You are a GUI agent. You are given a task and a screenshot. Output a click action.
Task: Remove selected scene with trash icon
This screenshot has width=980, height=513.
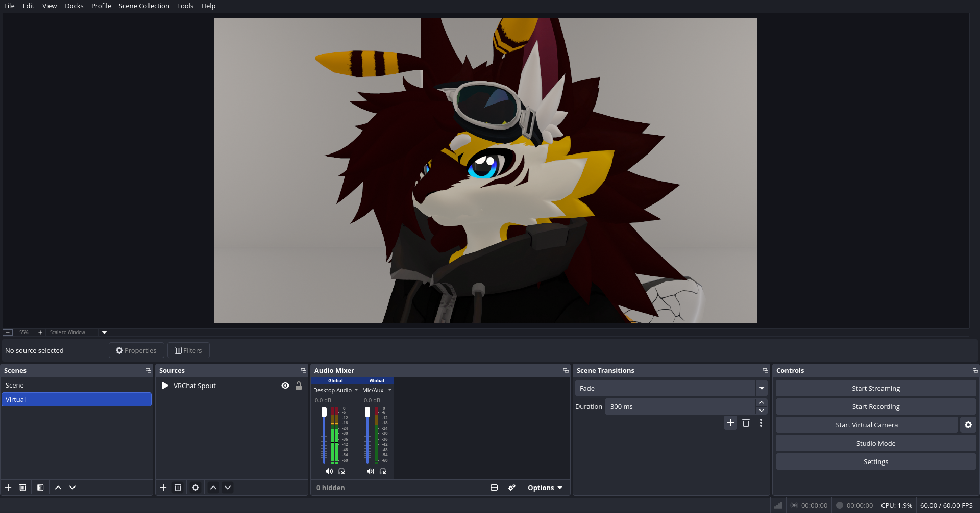[22, 488]
